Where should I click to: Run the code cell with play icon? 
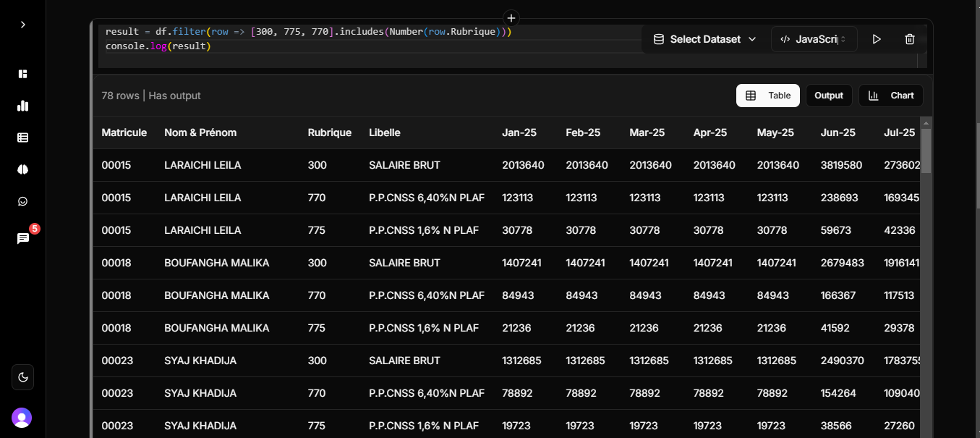point(877,39)
